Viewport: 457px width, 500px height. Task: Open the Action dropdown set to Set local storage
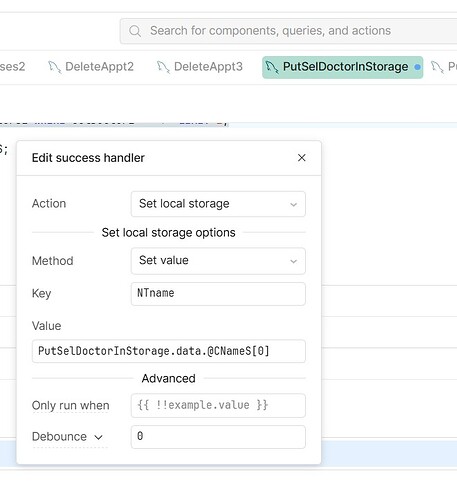coord(218,204)
